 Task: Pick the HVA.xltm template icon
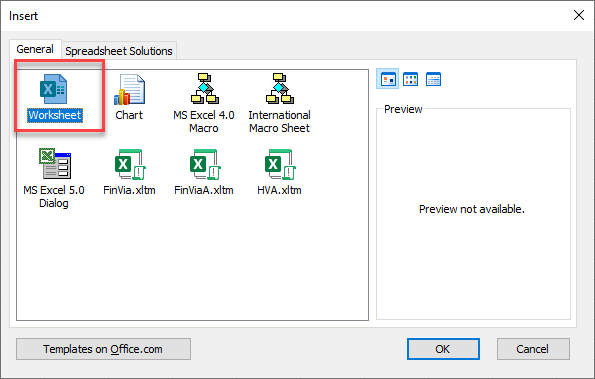point(280,164)
